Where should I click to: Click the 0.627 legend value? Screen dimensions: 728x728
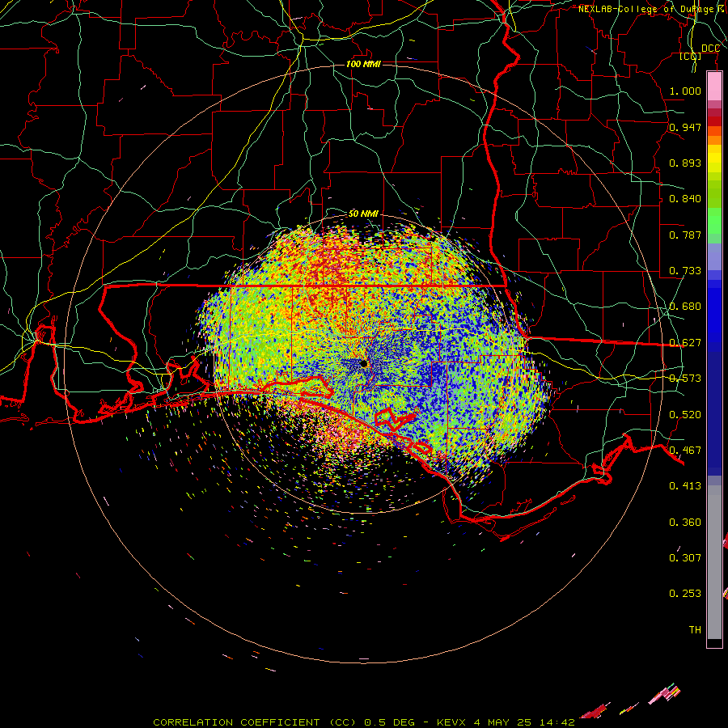click(685, 343)
